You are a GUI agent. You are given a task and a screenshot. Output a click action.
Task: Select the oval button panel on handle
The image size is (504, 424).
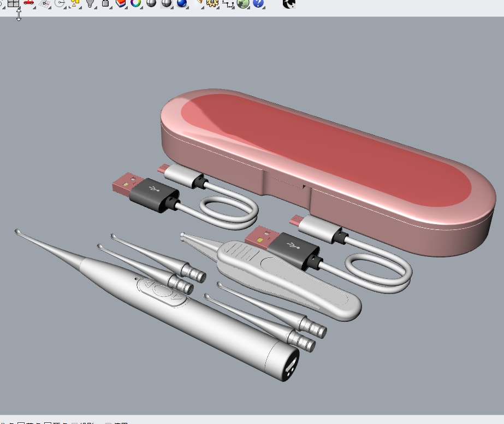pos(162,291)
